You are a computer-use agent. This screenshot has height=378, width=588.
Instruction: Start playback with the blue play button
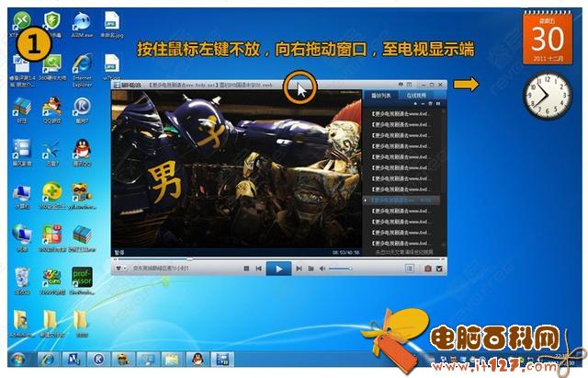(278, 269)
